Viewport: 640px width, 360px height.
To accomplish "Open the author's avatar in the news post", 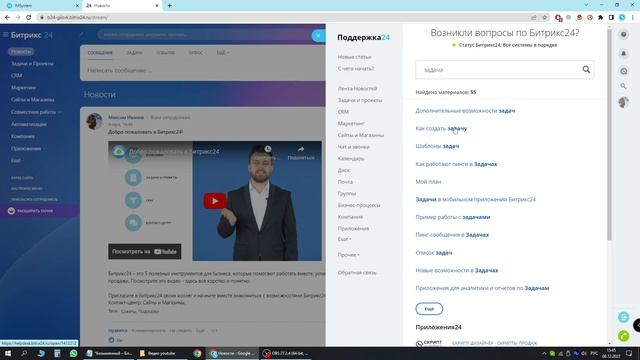I will pyautogui.click(x=94, y=121).
